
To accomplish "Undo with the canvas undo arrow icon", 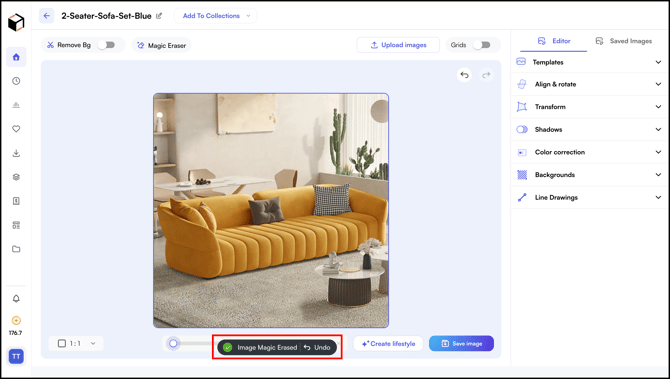I will (x=464, y=75).
